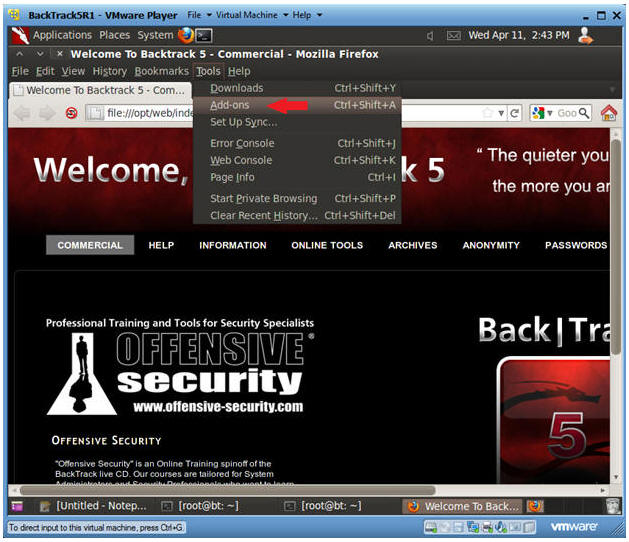This screenshot has width=629, height=542.
Task: Launch Firefox from the top panel icon
Action: tap(186, 35)
